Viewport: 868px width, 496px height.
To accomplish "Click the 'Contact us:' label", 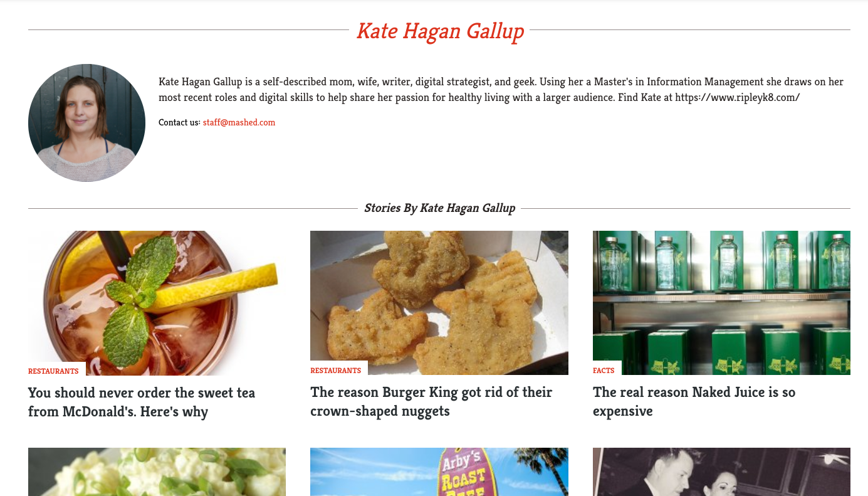I will click(179, 122).
